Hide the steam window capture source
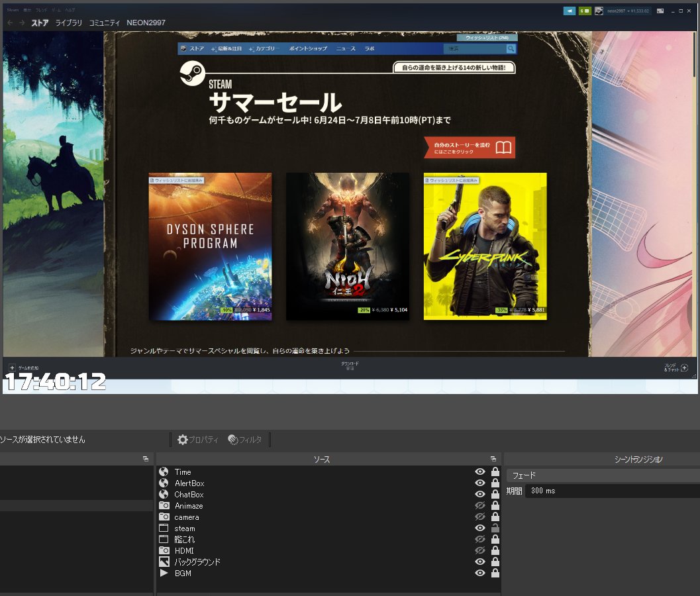 point(480,528)
